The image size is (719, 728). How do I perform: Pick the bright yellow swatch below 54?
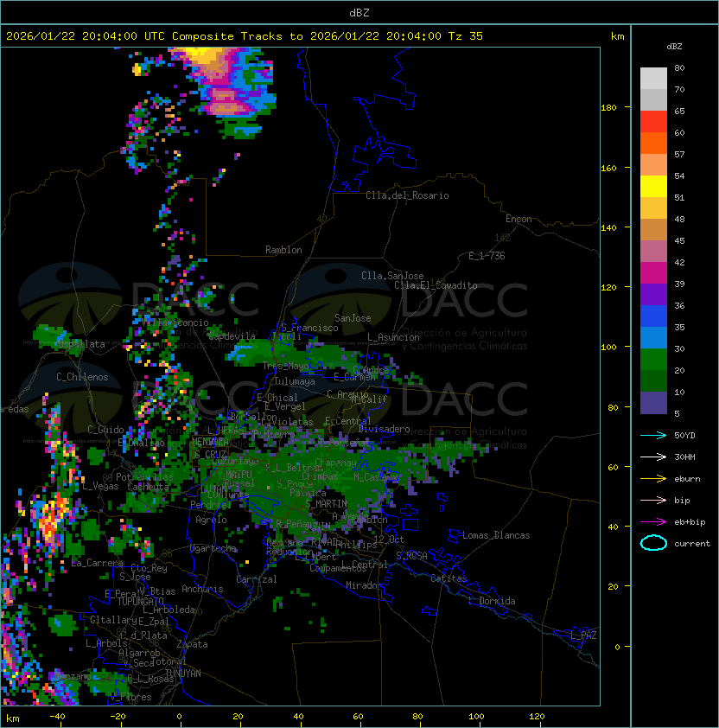coord(653,186)
